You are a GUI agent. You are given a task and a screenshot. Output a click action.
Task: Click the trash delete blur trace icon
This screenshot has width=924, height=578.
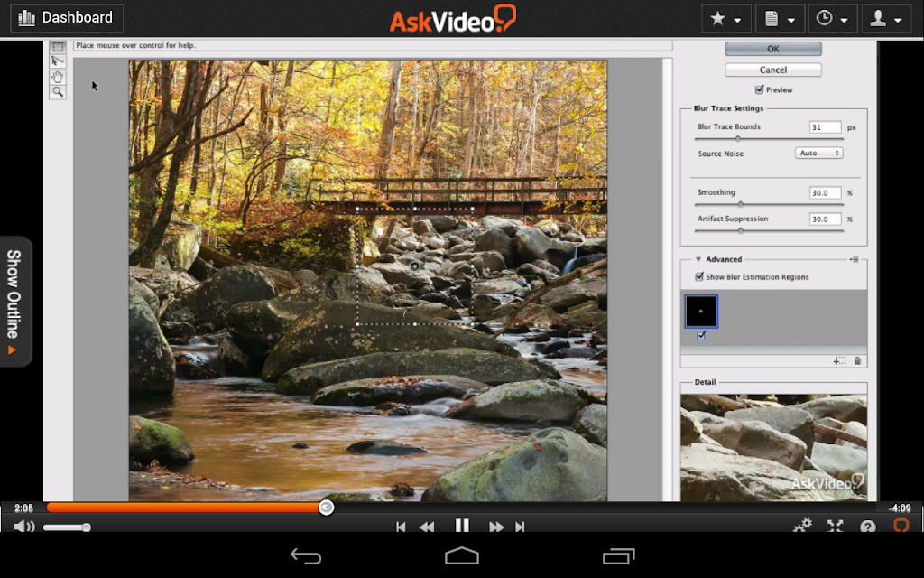857,361
